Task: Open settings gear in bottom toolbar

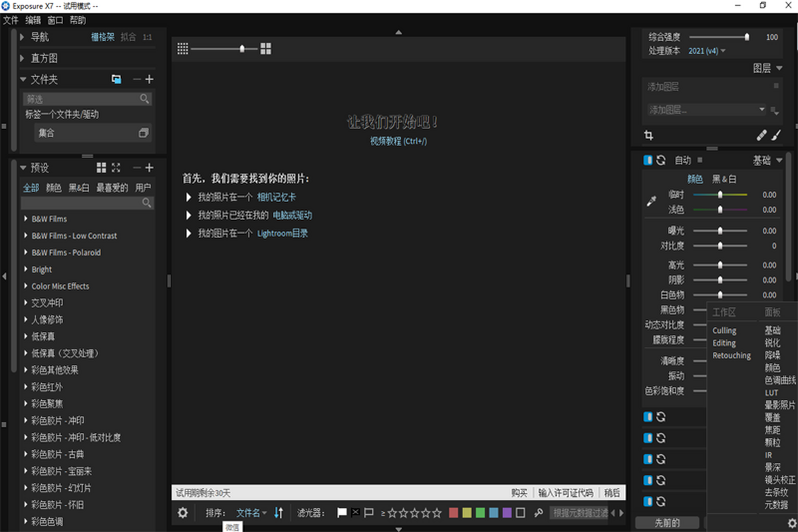Action: (182, 513)
